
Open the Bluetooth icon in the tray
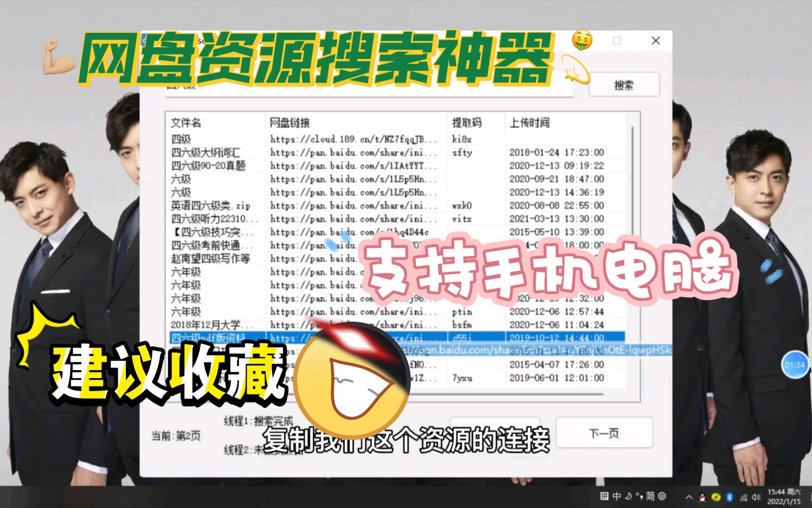point(729,497)
